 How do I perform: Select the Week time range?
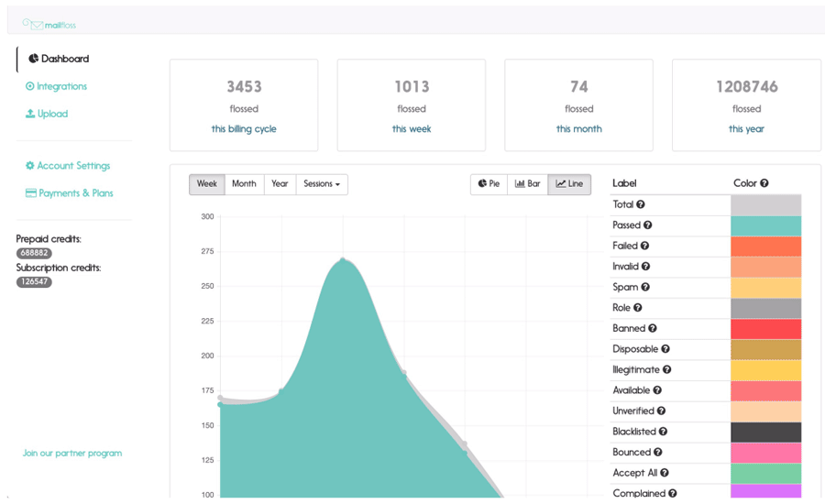click(207, 184)
